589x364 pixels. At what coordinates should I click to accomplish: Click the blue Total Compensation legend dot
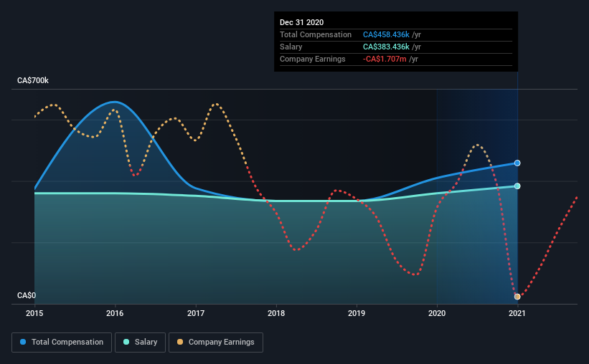coord(23,342)
